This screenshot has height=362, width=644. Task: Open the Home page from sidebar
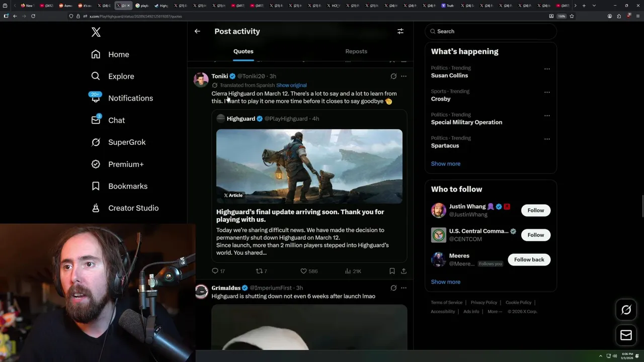pyautogui.click(x=110, y=54)
